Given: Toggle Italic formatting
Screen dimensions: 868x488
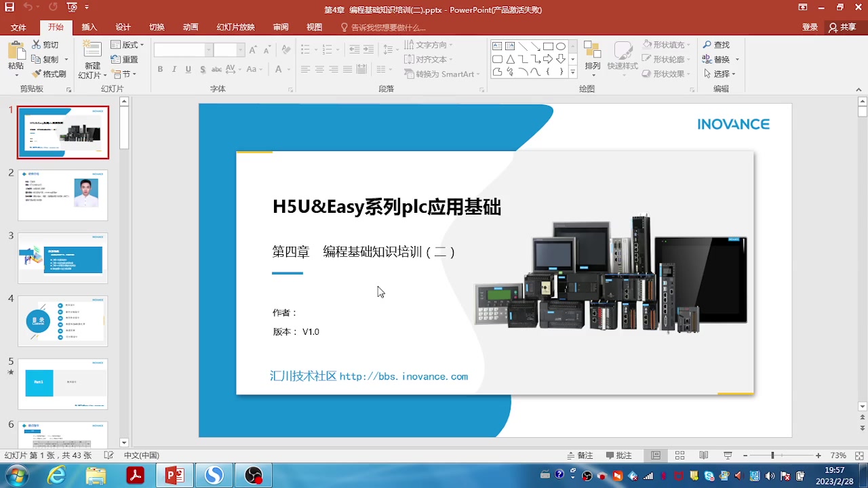Looking at the screenshot, I should click(174, 69).
